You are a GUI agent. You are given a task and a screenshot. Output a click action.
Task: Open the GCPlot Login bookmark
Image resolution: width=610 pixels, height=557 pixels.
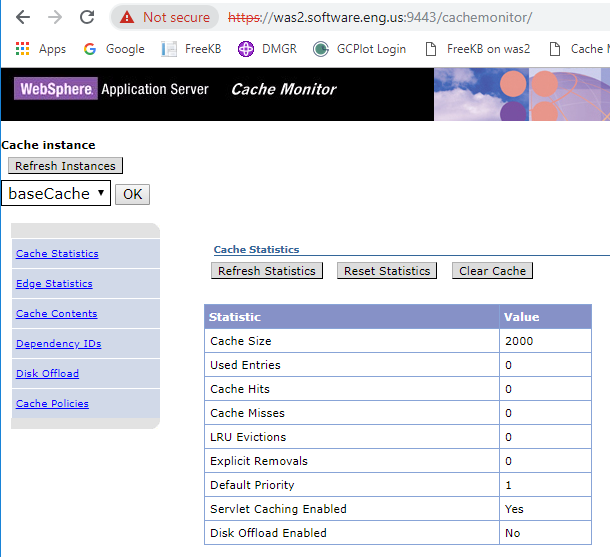pos(359,49)
